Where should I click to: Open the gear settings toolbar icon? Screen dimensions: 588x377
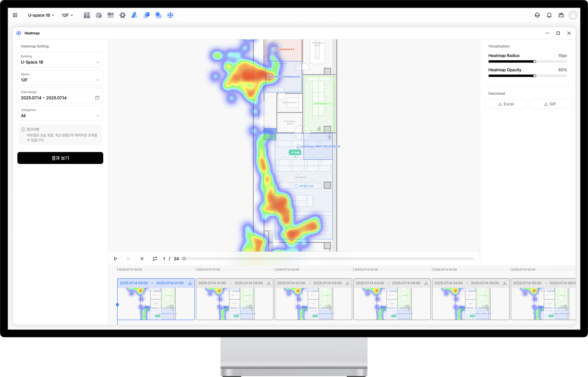123,15
